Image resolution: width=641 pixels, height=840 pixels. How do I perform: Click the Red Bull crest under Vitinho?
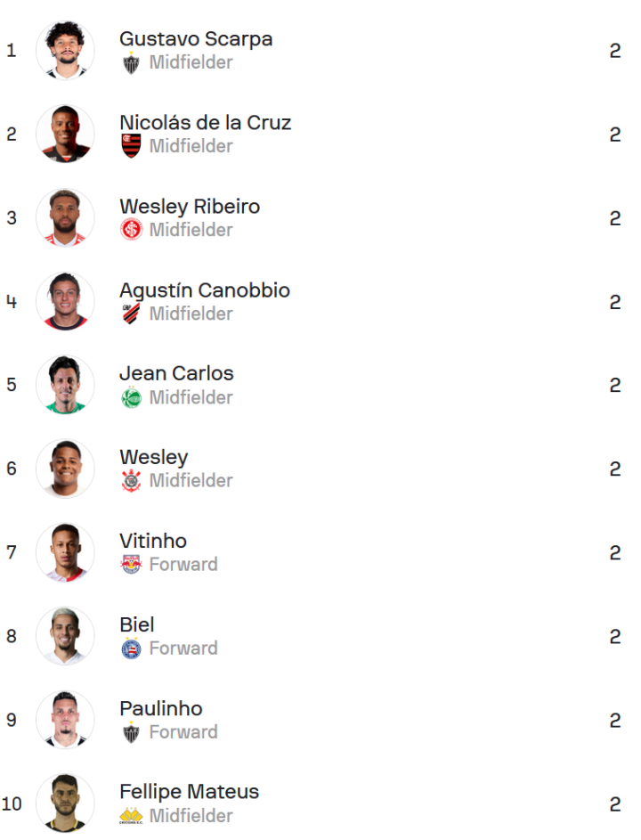coord(131,565)
